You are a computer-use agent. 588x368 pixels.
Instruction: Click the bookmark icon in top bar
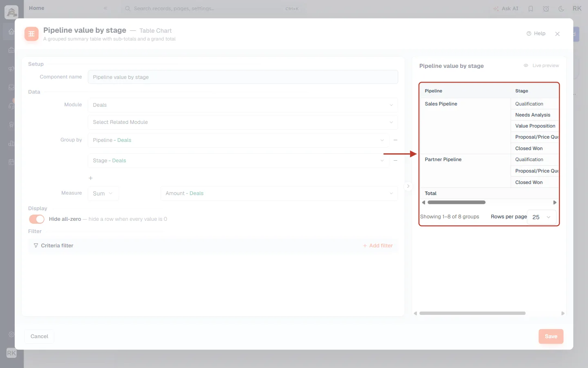pyautogui.click(x=531, y=9)
